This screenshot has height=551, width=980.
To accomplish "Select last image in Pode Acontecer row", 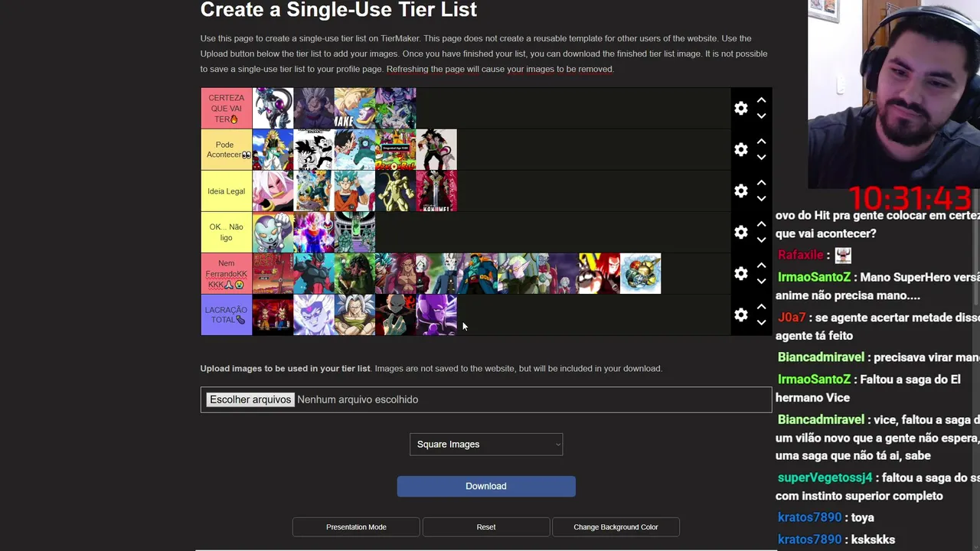I will click(436, 149).
